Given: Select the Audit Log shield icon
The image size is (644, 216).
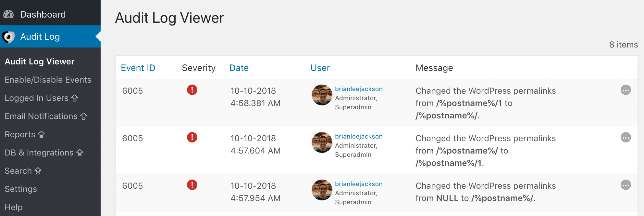Looking at the screenshot, I should [x=9, y=36].
